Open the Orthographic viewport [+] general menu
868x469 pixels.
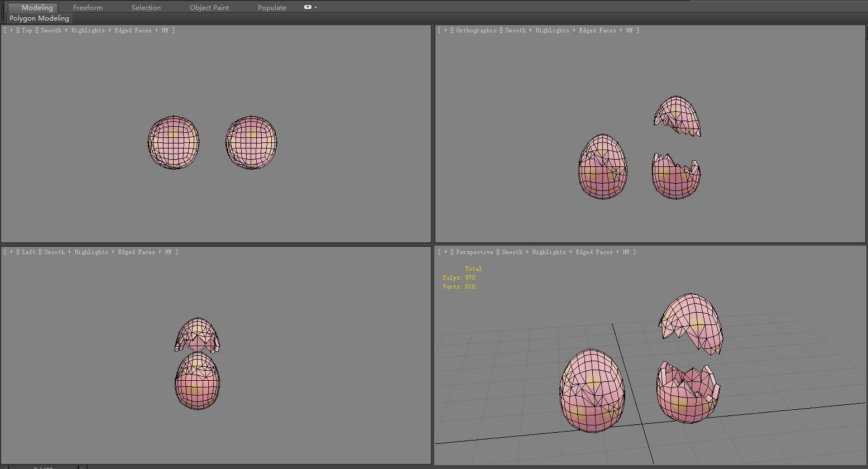pyautogui.click(x=446, y=30)
